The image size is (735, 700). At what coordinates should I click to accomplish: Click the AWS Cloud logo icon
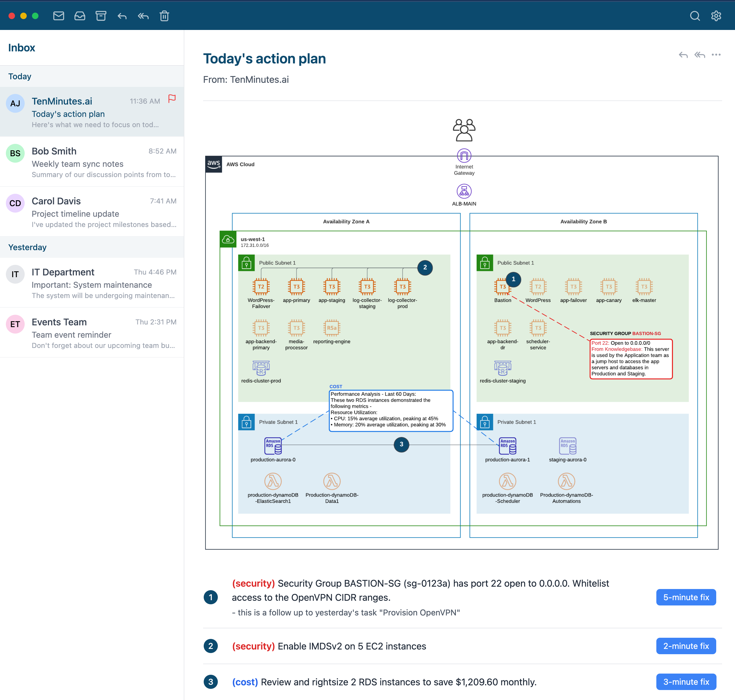pyautogui.click(x=213, y=164)
